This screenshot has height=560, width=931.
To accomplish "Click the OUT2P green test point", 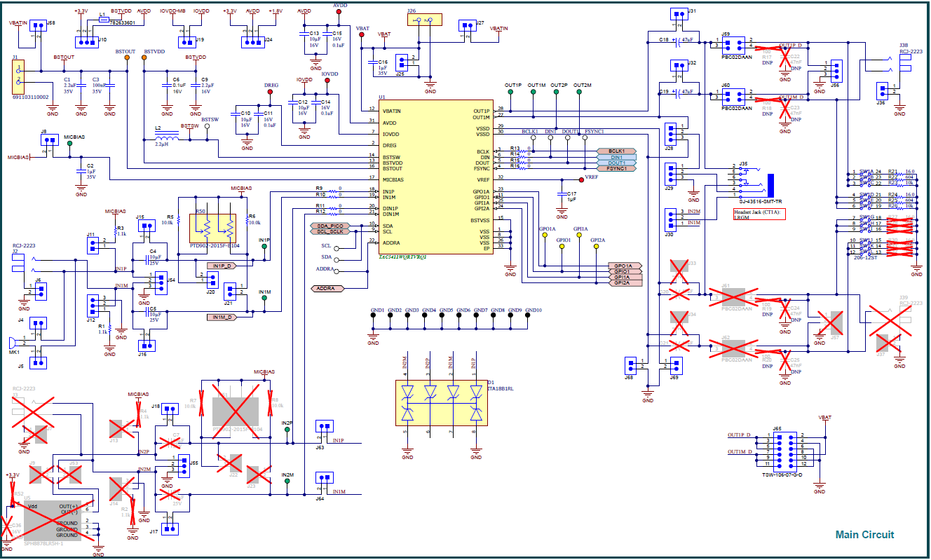I will point(557,92).
